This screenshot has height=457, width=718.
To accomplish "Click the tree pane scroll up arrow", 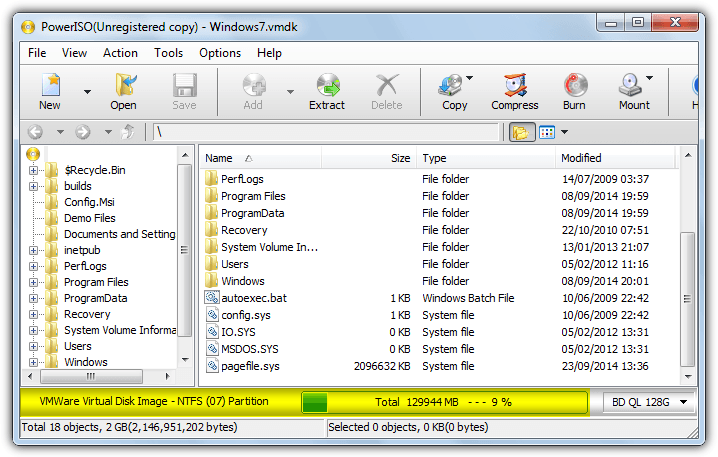I will click(185, 155).
